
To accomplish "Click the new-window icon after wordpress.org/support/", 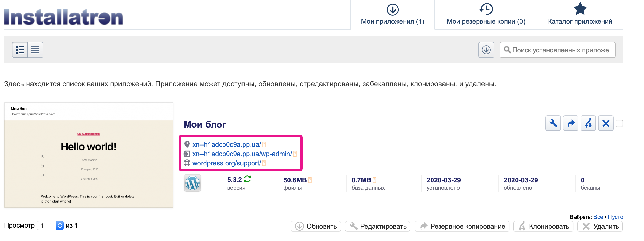I will tap(264, 163).
